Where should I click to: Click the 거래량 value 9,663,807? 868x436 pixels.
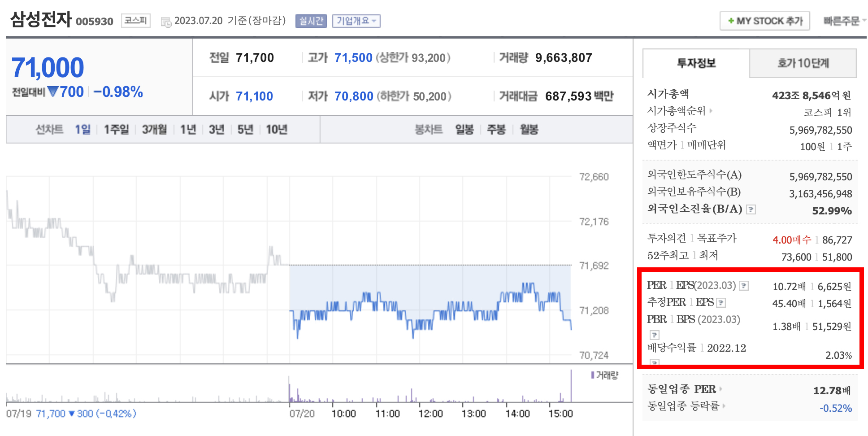(x=564, y=58)
